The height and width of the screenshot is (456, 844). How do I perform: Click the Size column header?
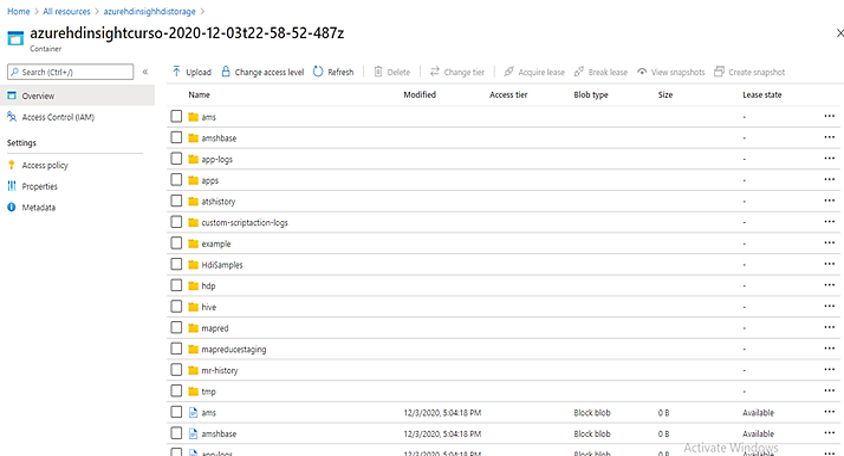tap(665, 95)
